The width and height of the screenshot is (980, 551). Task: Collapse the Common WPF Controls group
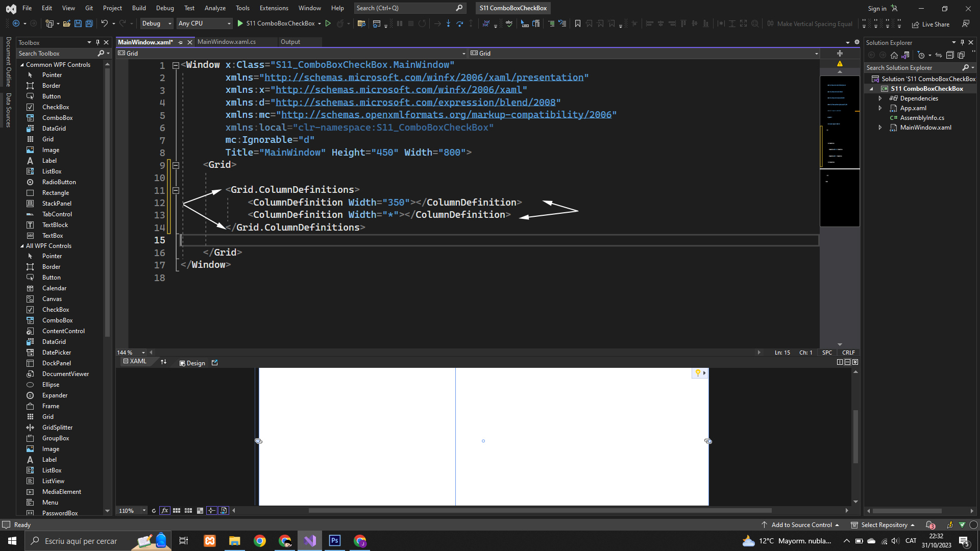[22, 65]
